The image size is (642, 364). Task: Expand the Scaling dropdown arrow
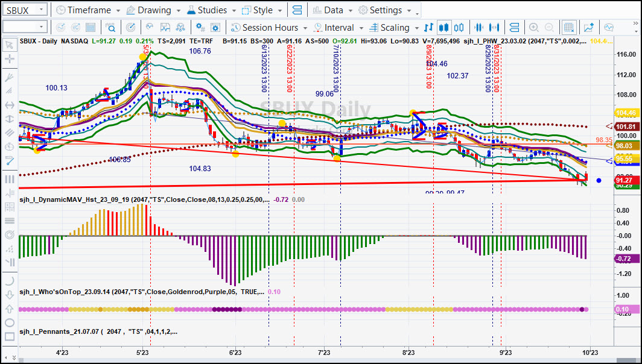(417, 28)
